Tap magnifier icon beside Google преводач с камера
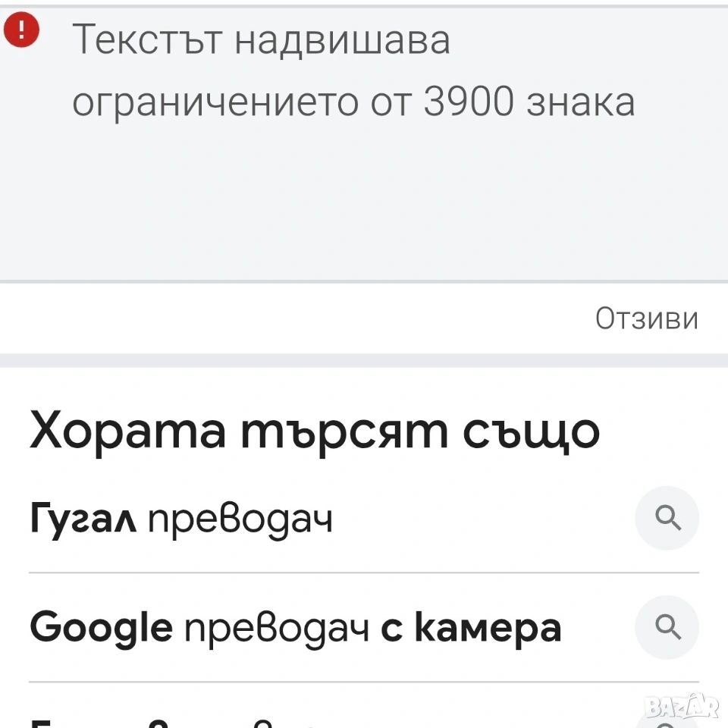The width and height of the screenshot is (728, 728). 667,627
